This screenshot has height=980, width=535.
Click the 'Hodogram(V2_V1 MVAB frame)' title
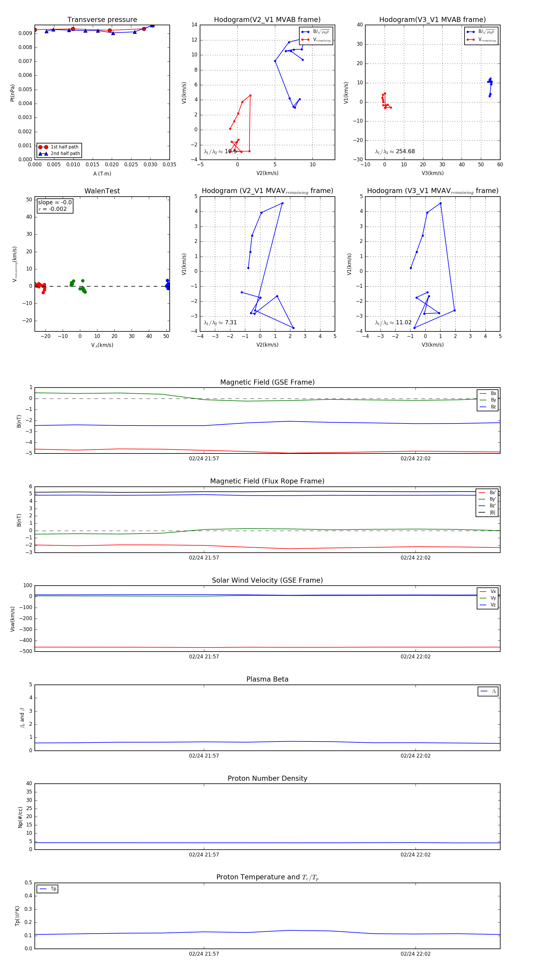click(267, 19)
